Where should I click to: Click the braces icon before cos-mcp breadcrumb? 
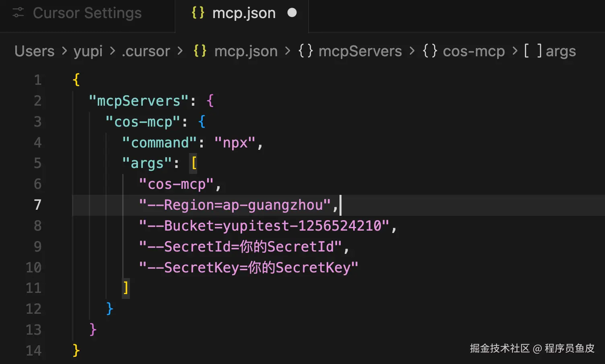tap(430, 51)
